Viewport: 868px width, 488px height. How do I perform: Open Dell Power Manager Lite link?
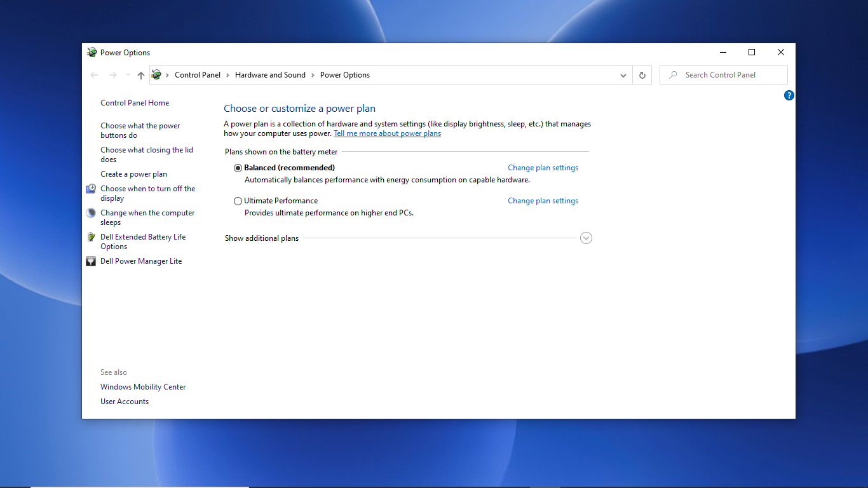pos(141,261)
